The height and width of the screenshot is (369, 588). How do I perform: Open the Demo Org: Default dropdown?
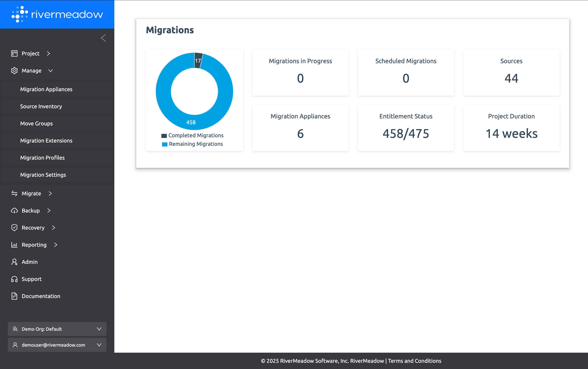tap(57, 329)
